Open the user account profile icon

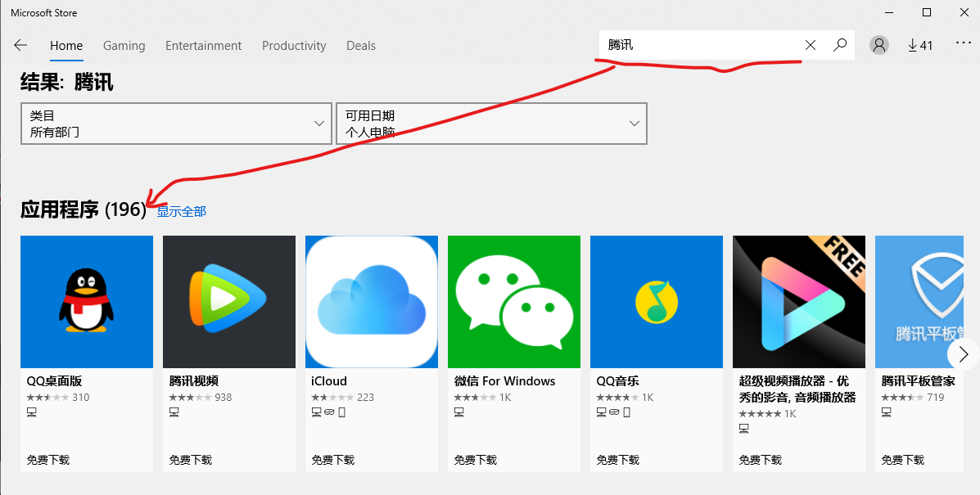(x=879, y=45)
